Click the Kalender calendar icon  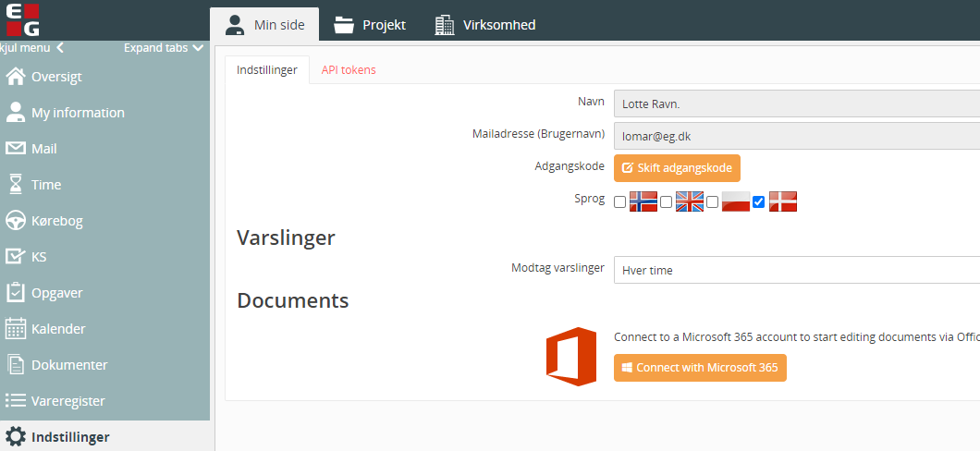tap(16, 329)
